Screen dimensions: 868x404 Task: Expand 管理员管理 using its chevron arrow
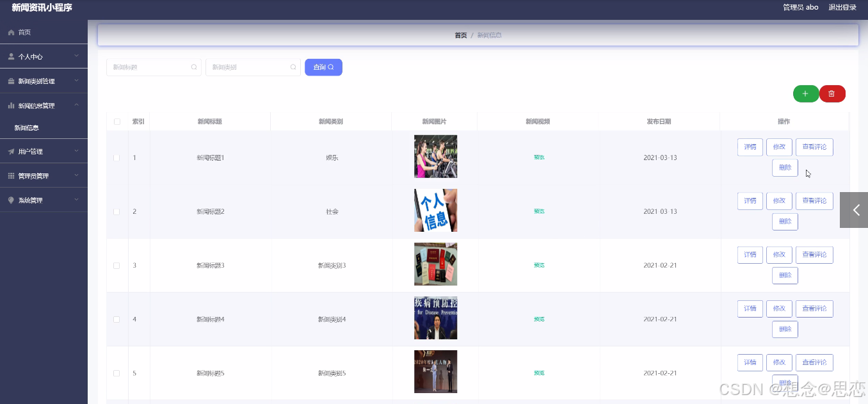(x=76, y=175)
